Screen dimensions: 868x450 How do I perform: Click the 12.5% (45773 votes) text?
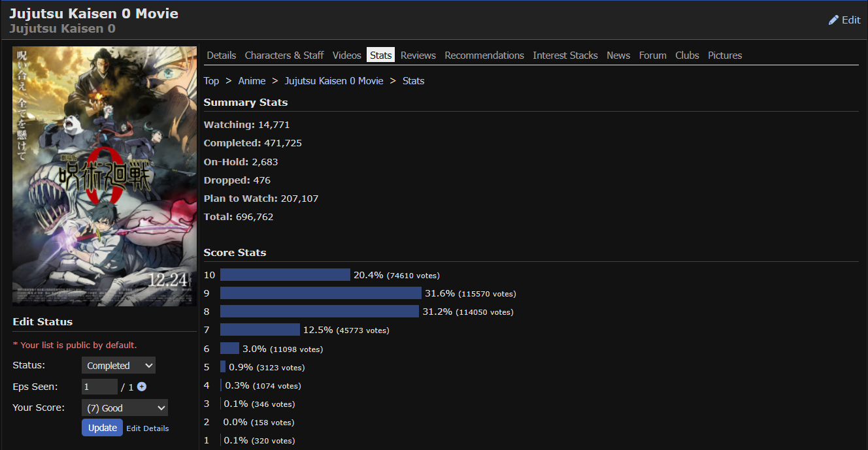point(346,330)
